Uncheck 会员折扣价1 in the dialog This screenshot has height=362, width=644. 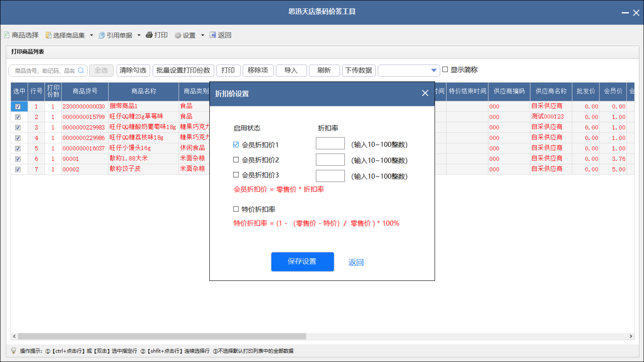click(236, 144)
